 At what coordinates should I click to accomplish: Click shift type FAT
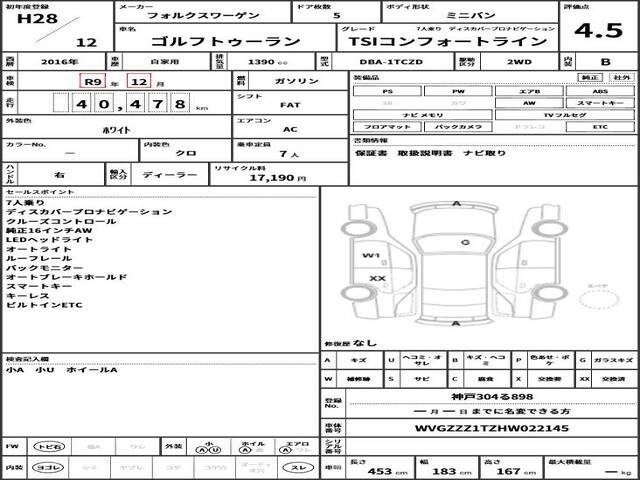coord(290,105)
